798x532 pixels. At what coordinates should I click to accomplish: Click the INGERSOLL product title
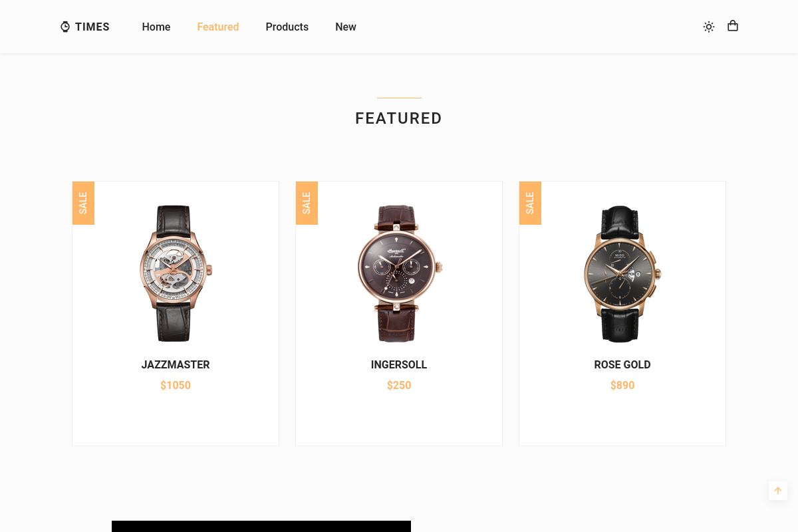point(399,364)
